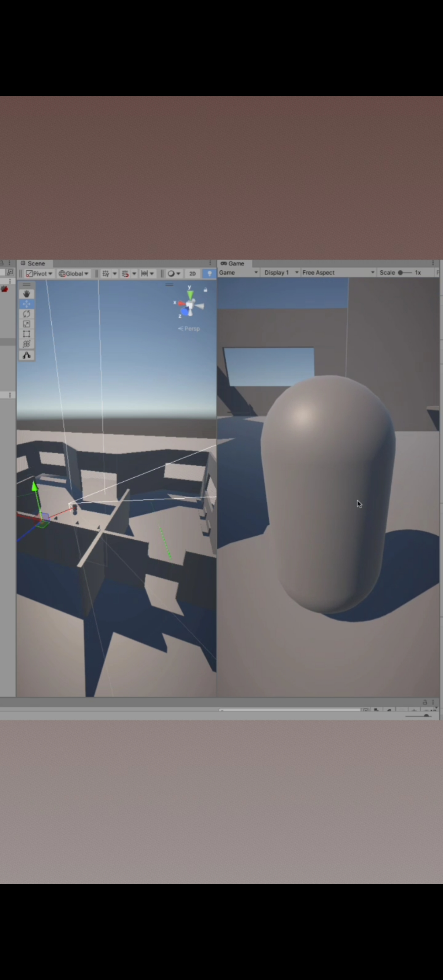Open the Pivot handle position dropdown
The height and width of the screenshot is (980, 443).
pyautogui.click(x=39, y=273)
